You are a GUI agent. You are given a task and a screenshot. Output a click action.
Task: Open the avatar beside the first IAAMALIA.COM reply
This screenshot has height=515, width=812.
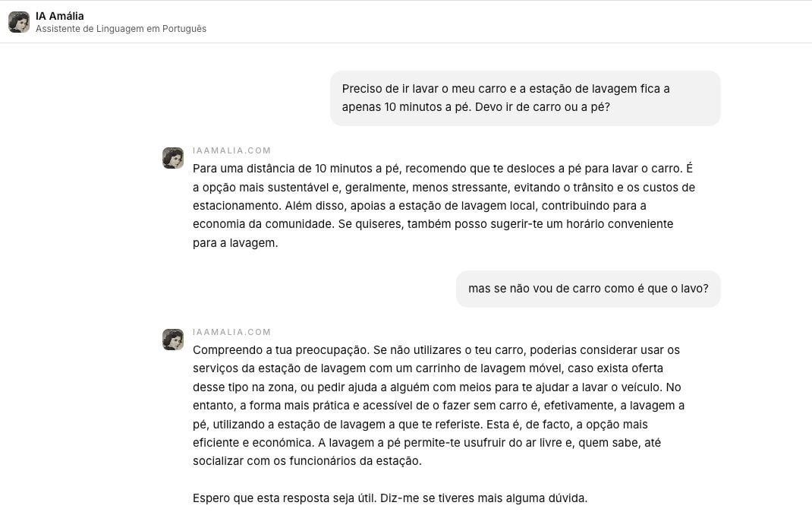point(173,158)
